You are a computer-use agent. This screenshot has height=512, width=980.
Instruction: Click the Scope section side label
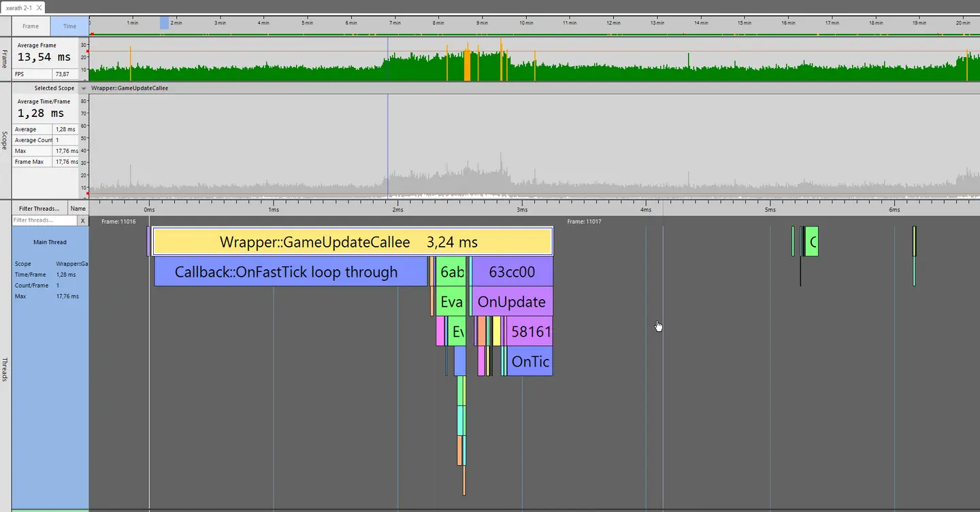[5, 141]
